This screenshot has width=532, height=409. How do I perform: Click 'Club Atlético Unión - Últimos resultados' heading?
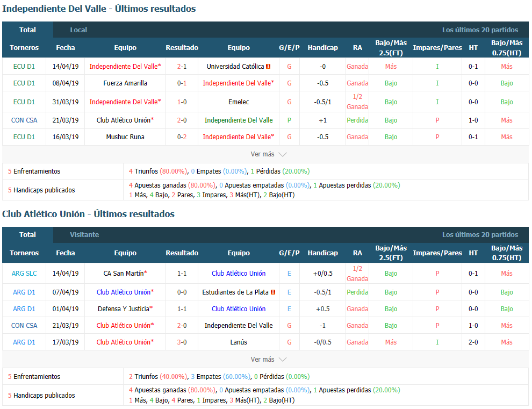[x=88, y=214]
